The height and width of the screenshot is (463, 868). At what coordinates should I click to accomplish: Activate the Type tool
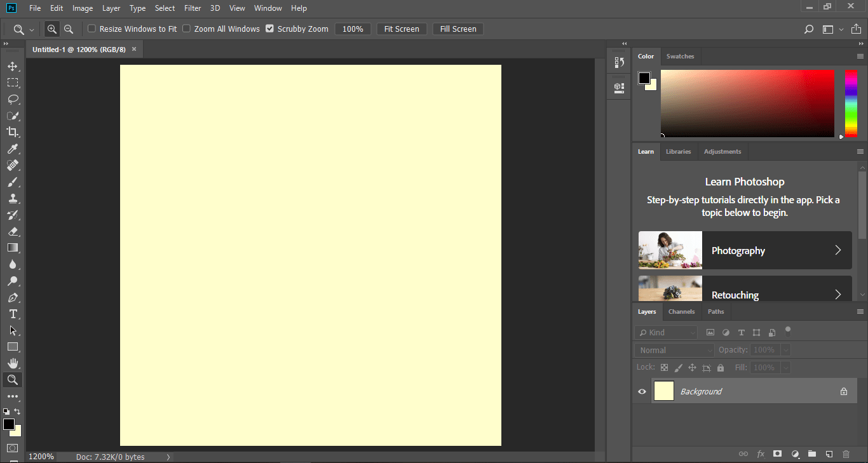pyautogui.click(x=12, y=314)
